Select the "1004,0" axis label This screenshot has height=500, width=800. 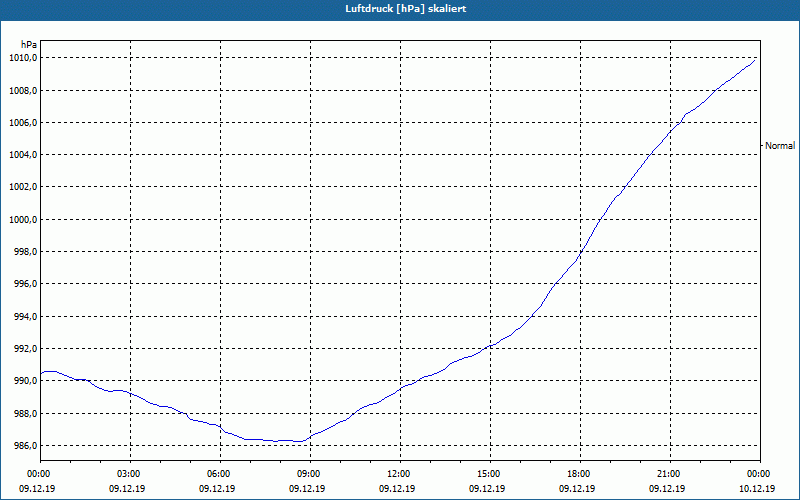(23, 155)
